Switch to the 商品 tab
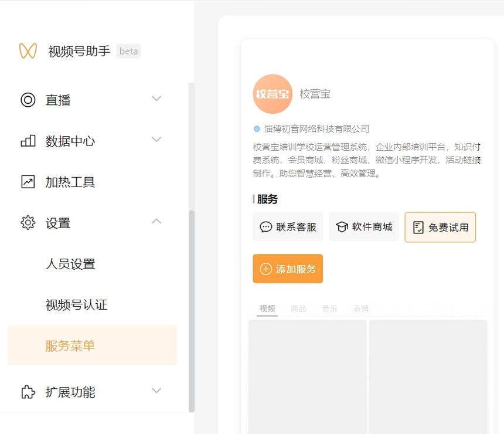504x434 pixels. [x=298, y=309]
